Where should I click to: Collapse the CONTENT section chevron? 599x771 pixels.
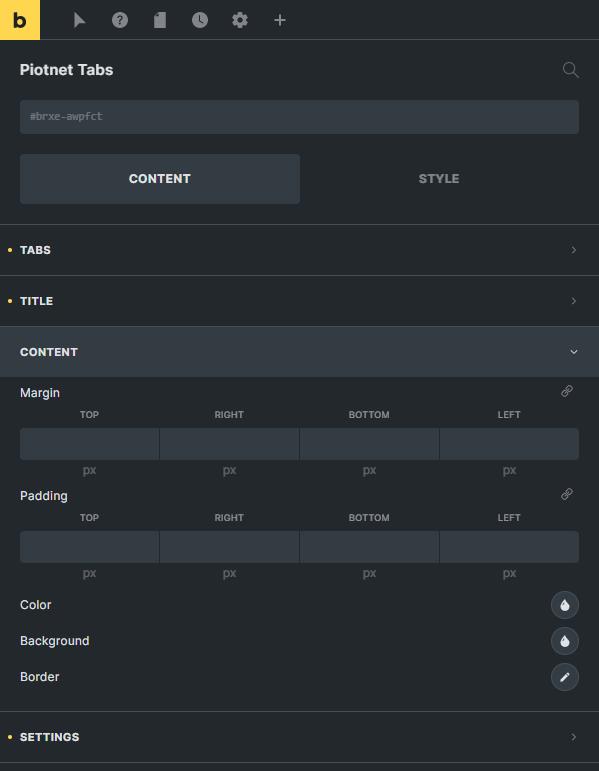pyautogui.click(x=573, y=352)
